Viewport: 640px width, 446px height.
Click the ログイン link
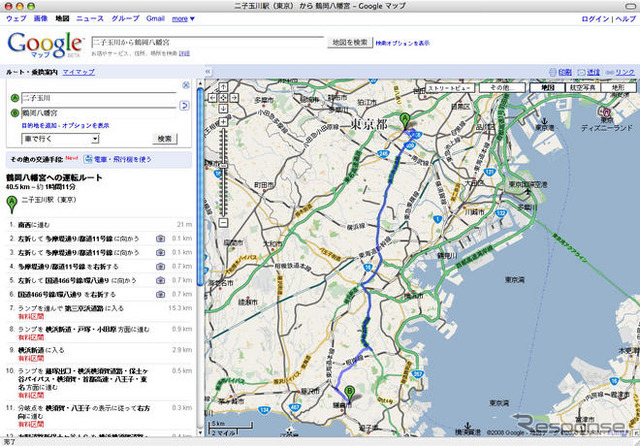click(595, 19)
